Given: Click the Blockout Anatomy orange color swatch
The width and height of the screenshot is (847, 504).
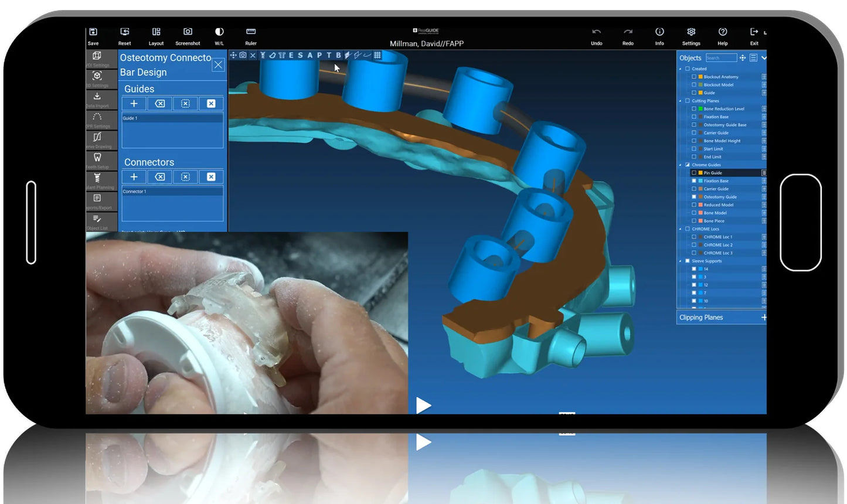Looking at the screenshot, I should pos(700,77).
